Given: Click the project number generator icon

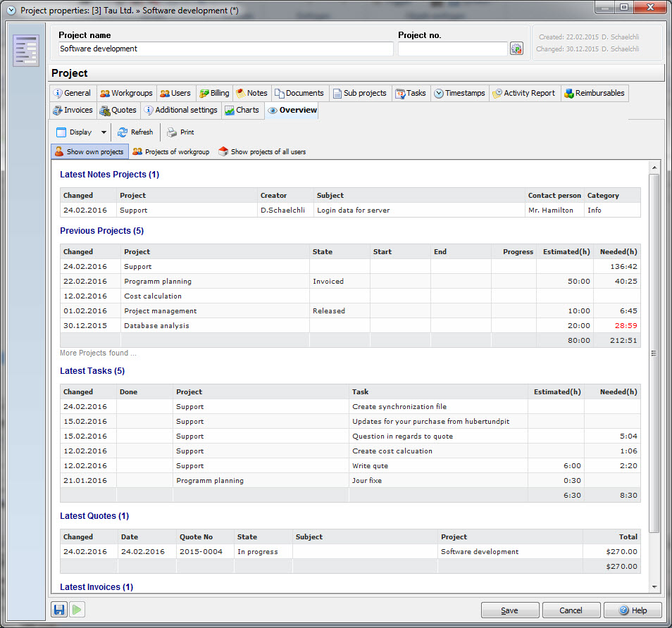Looking at the screenshot, I should tap(516, 49).
